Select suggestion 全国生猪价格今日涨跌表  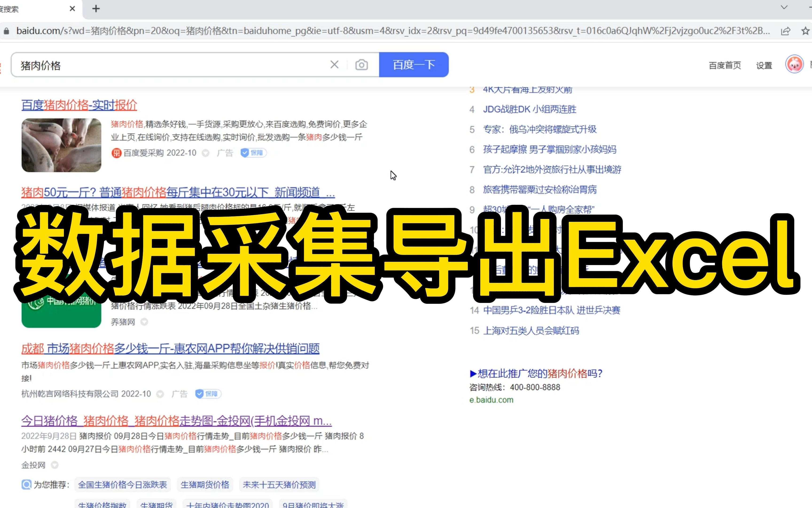(x=122, y=485)
